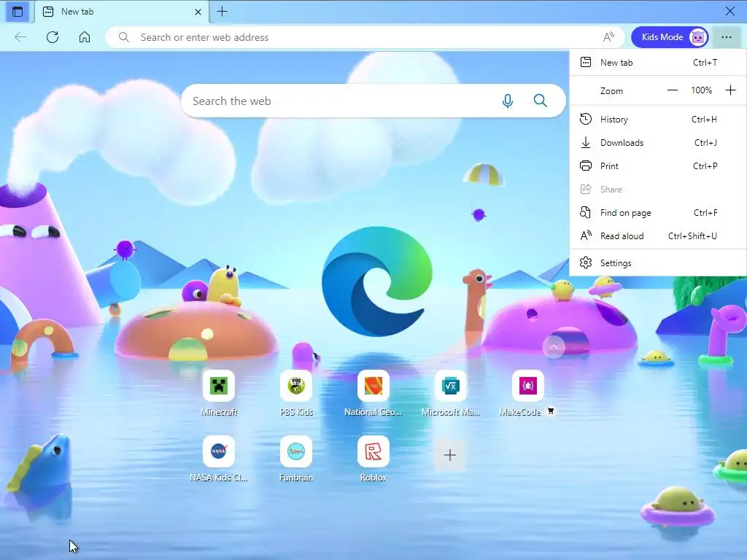Open the tab actions menu icon

18,12
